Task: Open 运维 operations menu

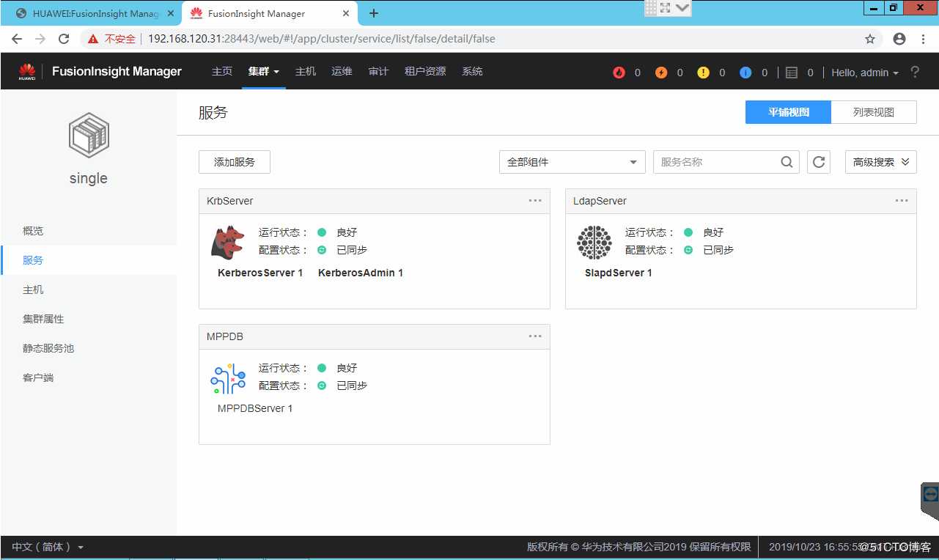Action: coord(342,71)
